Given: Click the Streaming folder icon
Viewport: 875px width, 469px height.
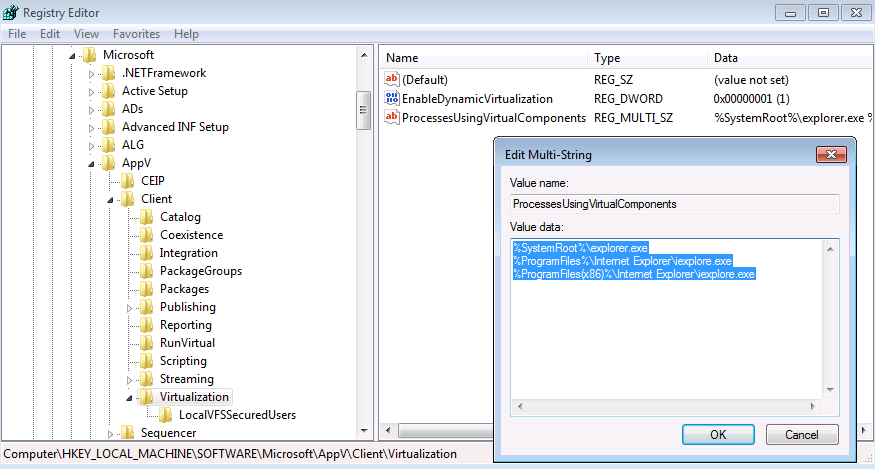Looking at the screenshot, I should [x=146, y=379].
